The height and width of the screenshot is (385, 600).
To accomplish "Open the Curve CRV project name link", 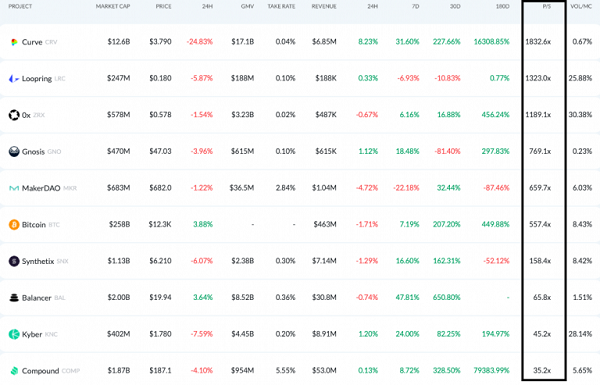I will point(39,42).
